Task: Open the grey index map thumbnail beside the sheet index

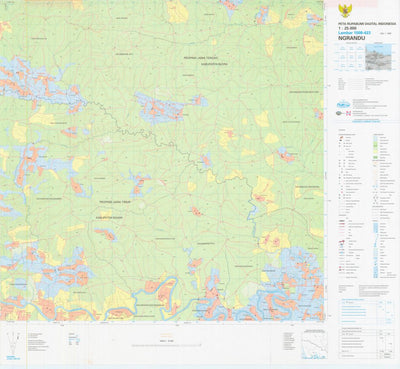Action: 378,58
